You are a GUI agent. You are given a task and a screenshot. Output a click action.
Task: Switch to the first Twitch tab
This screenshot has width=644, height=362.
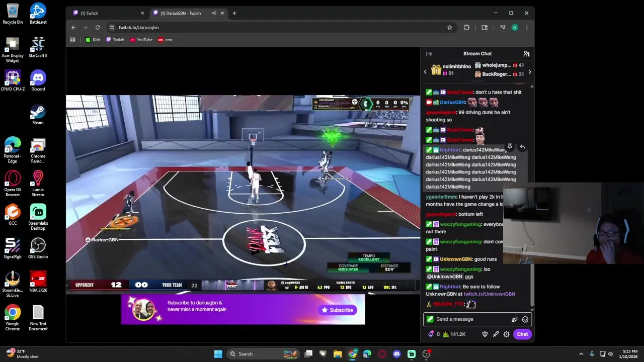[x=108, y=13]
